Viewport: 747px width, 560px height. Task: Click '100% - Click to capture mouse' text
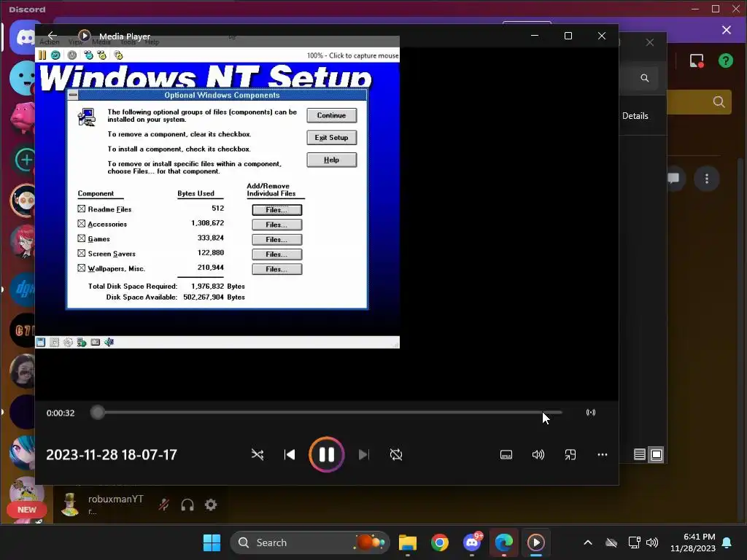[x=352, y=55]
